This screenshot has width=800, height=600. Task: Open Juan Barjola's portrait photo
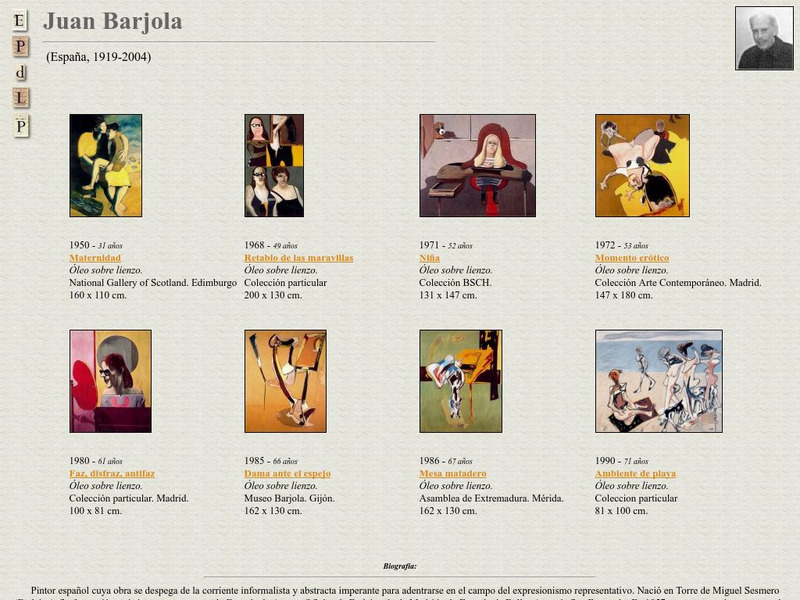coord(764,38)
